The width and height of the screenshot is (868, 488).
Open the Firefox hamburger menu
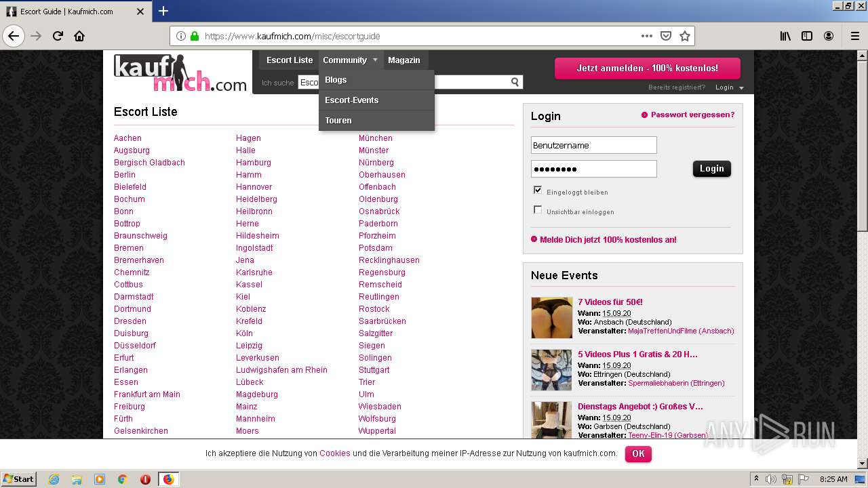tap(854, 36)
